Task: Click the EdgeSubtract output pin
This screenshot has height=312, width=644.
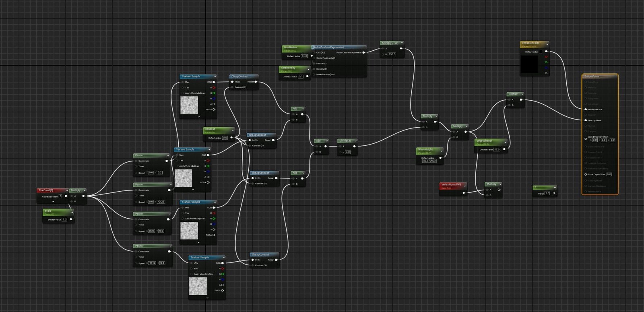Action: [x=504, y=149]
